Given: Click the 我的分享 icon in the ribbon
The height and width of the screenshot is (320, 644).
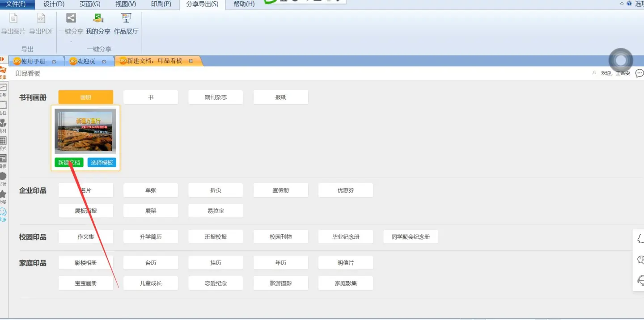Looking at the screenshot, I should tap(98, 24).
